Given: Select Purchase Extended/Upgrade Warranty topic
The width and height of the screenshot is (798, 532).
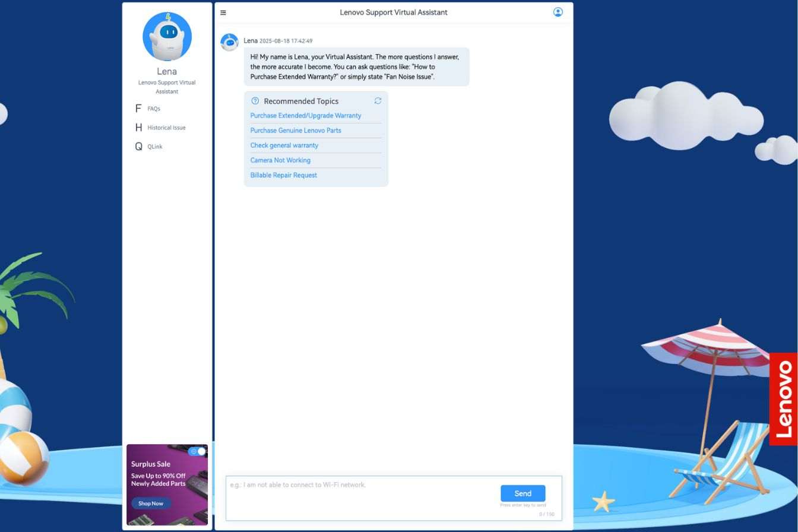Looking at the screenshot, I should pyautogui.click(x=306, y=116).
